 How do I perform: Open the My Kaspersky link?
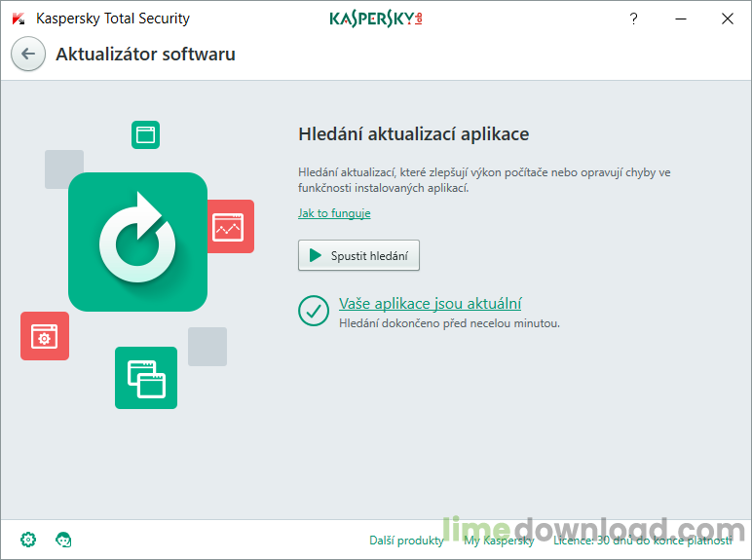tap(499, 541)
